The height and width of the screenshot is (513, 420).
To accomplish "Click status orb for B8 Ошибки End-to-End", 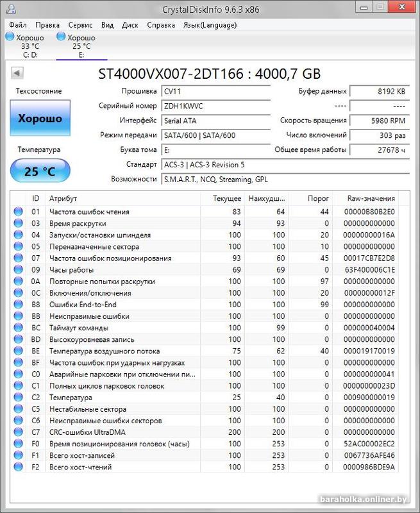I will pos(19,304).
